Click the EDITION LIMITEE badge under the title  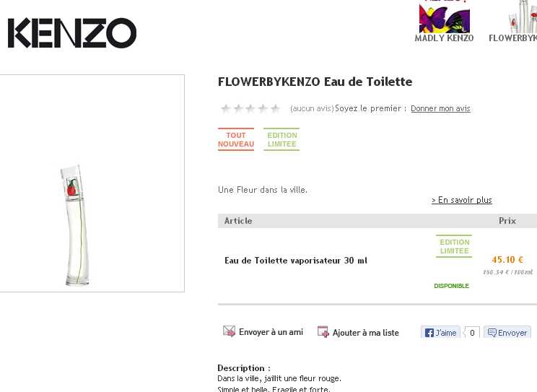pyautogui.click(x=281, y=139)
